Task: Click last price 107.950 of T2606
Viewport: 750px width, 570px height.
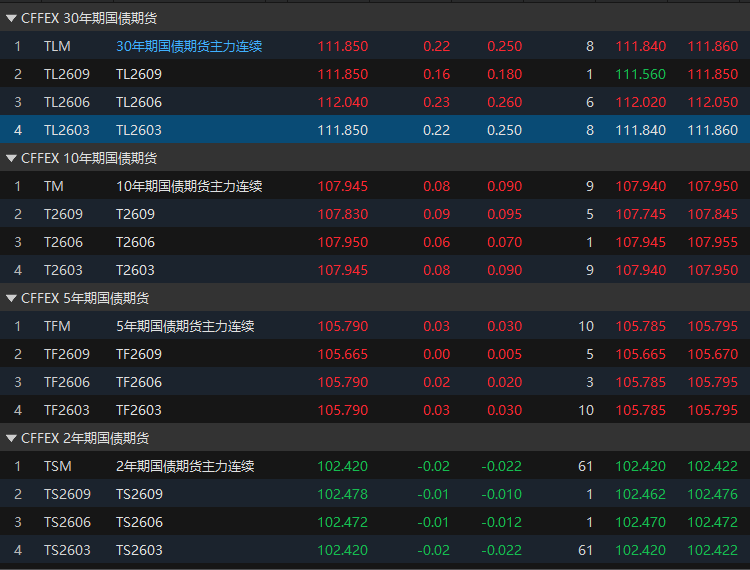Action: coord(342,242)
